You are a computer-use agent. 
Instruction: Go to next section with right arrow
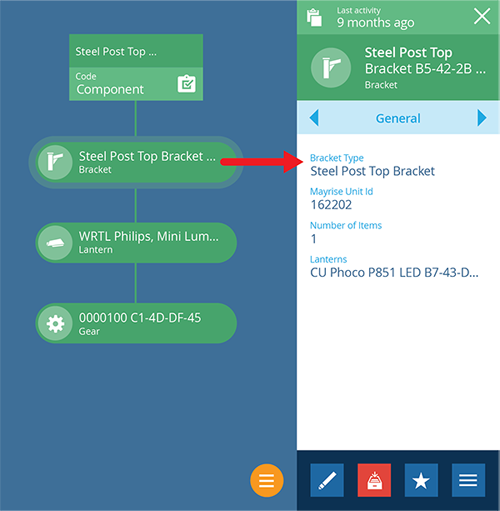(482, 118)
